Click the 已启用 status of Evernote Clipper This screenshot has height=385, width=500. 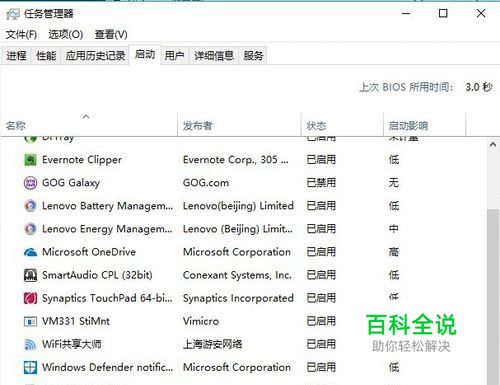[x=321, y=160]
